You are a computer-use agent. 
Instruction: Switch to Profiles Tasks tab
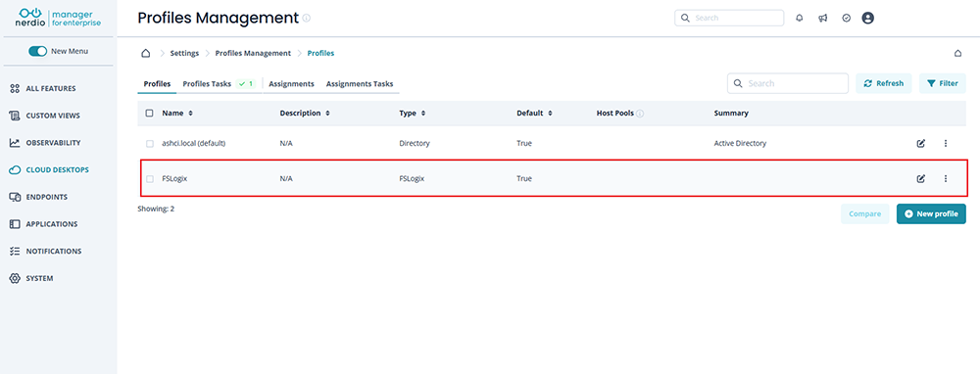(x=219, y=83)
